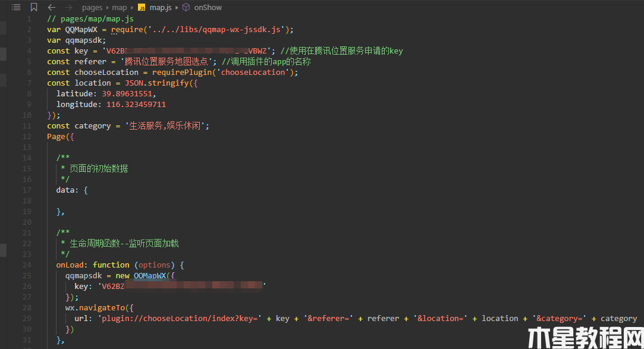Click 'Page({' on line 12
This screenshot has width=644, height=349.
click(x=61, y=137)
